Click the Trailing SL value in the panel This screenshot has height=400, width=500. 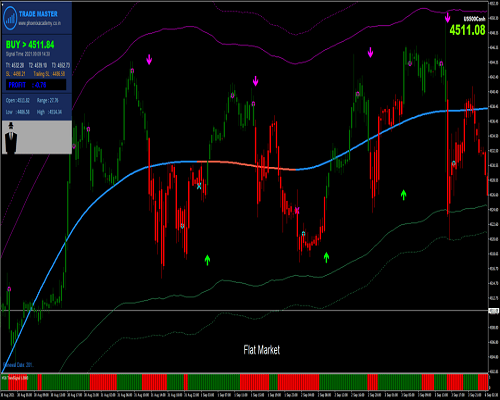coord(49,74)
